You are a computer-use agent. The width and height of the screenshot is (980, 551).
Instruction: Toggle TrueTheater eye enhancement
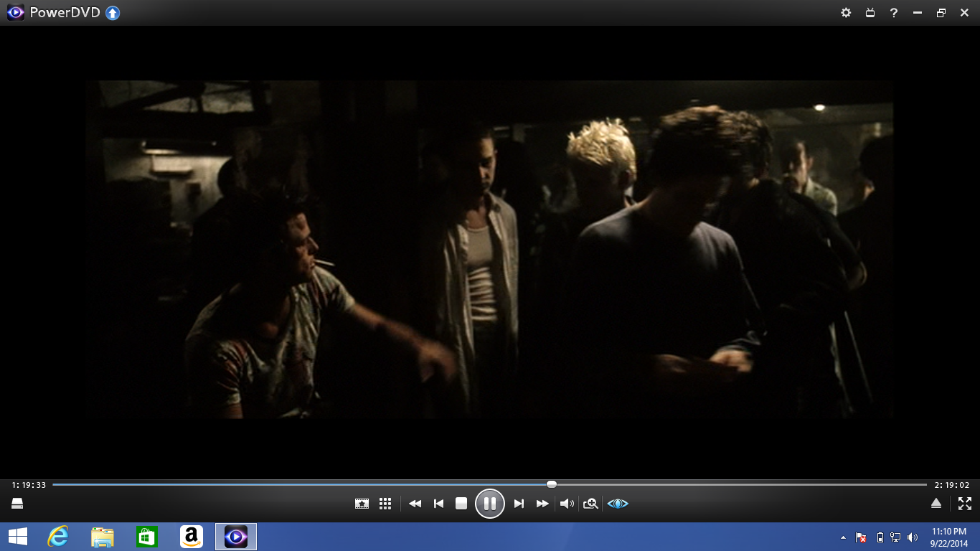[x=618, y=504]
